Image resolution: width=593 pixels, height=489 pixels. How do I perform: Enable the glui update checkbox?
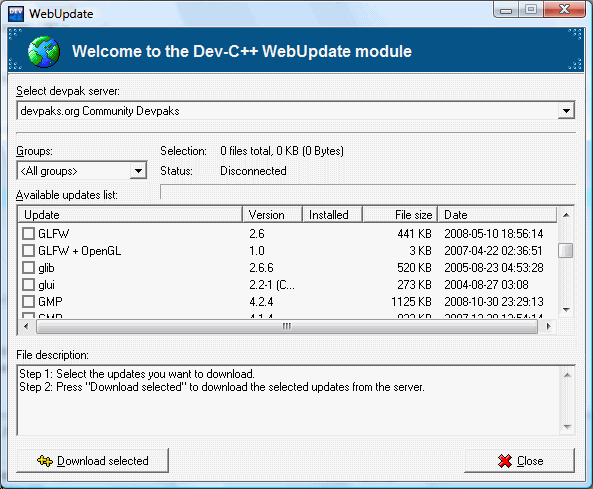coord(28,285)
